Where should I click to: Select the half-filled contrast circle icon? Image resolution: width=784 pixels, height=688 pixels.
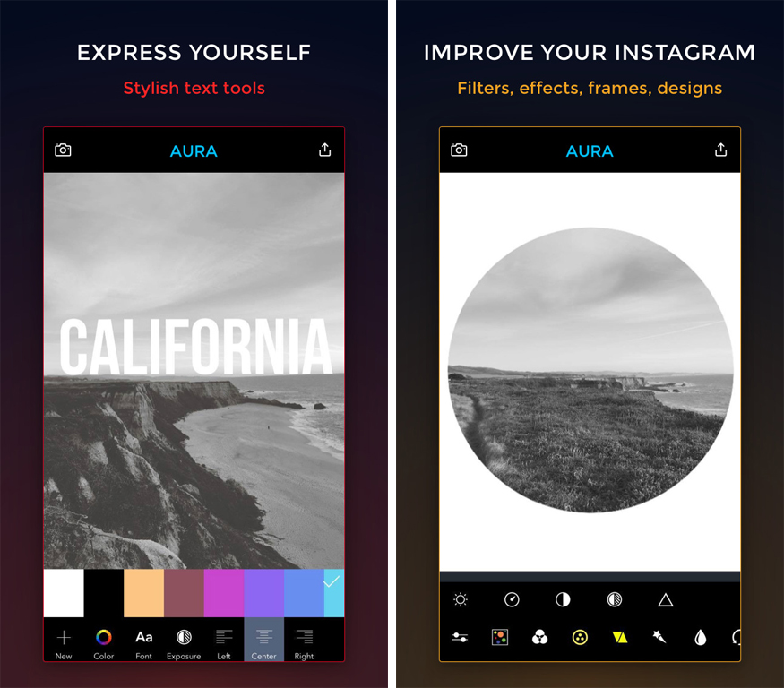tap(563, 599)
